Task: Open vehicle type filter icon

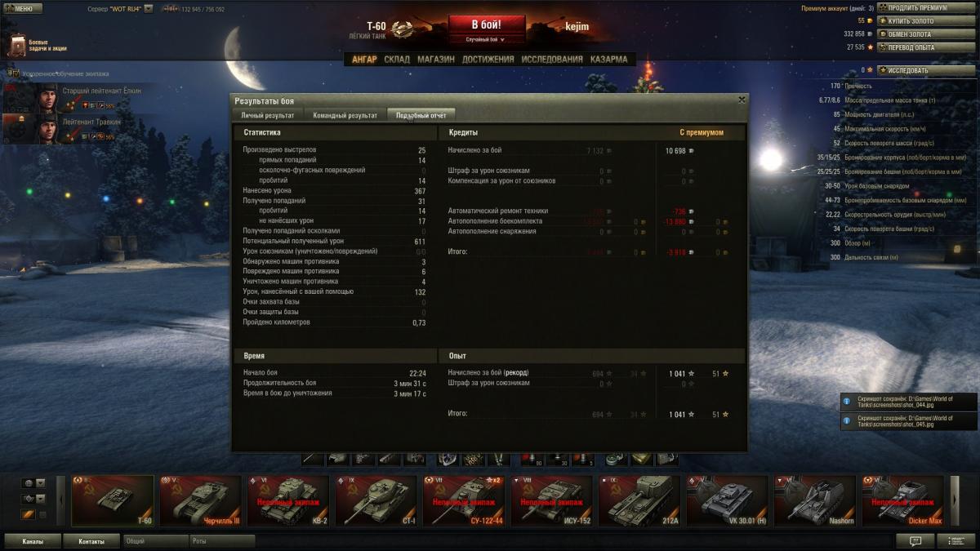Action: coord(29,499)
